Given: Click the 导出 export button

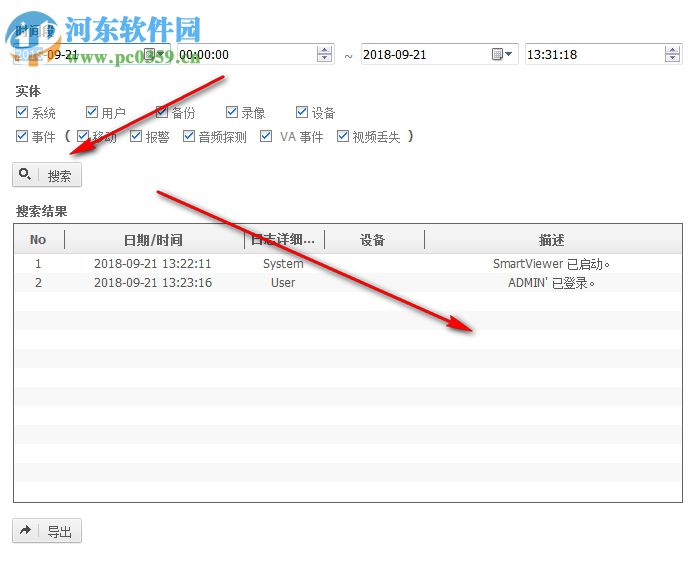Looking at the screenshot, I should pos(47,530).
